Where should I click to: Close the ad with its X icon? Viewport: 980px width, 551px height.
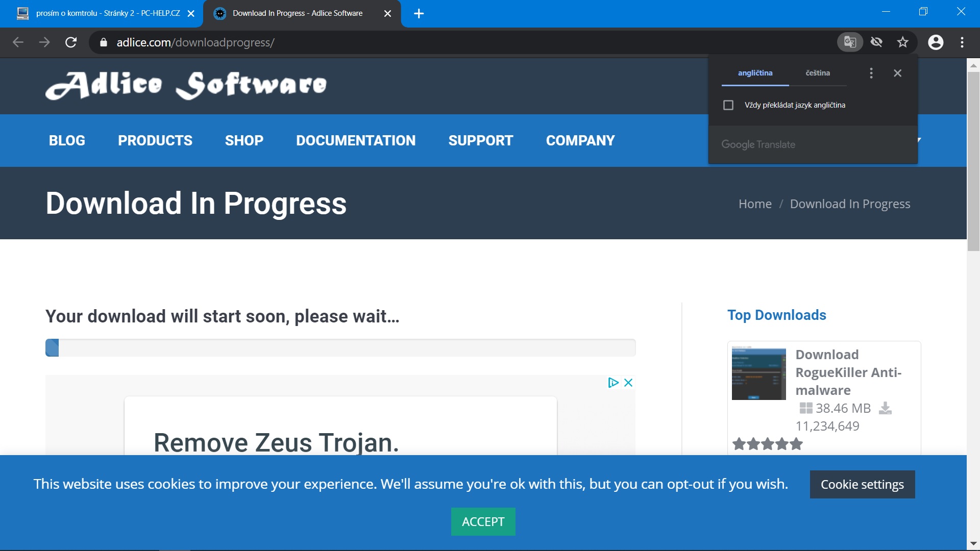(628, 383)
